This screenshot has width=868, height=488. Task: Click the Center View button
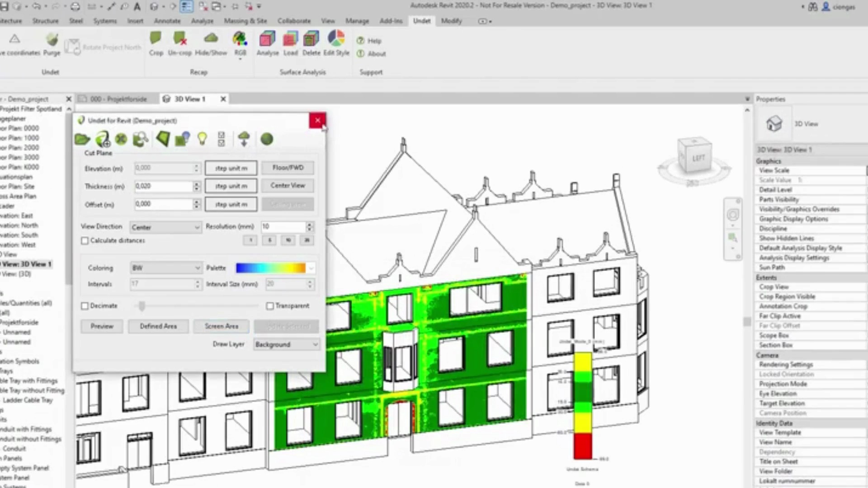pos(288,186)
